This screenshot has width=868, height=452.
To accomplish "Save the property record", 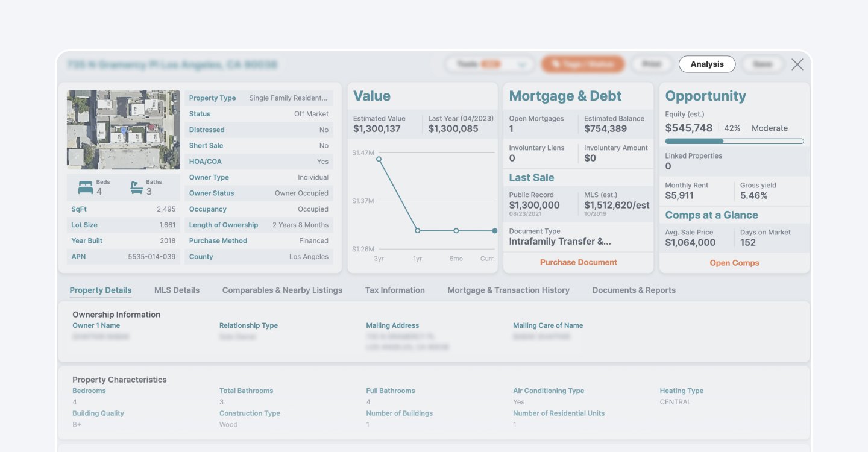I will pyautogui.click(x=762, y=63).
